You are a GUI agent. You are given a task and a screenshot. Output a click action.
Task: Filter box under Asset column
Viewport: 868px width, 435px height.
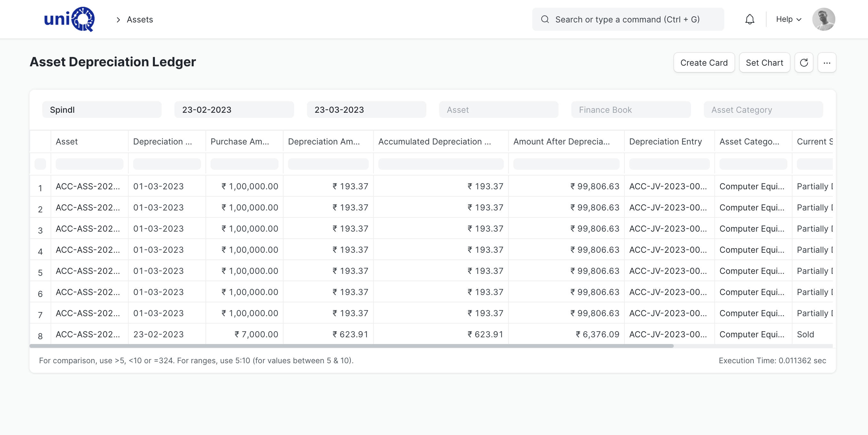[89, 164]
